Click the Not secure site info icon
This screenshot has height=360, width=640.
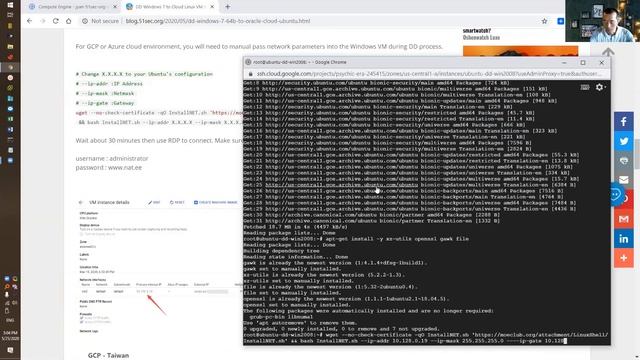click(x=85, y=21)
